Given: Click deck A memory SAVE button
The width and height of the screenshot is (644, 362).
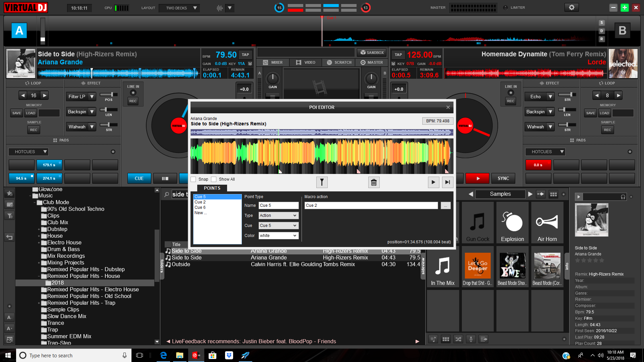Looking at the screenshot, I should click(17, 113).
